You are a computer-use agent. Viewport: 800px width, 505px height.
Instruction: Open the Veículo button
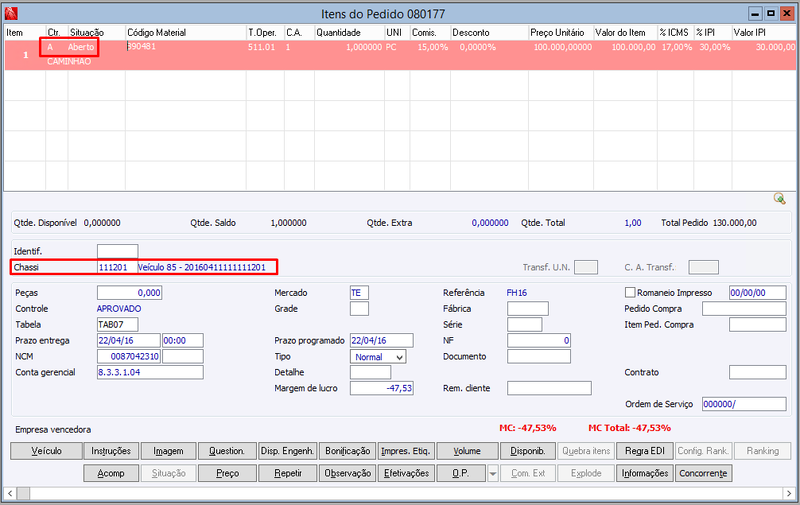tap(46, 451)
